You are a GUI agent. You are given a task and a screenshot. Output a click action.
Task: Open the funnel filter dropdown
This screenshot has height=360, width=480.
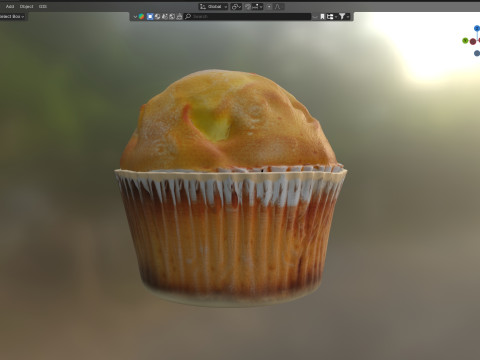click(344, 16)
